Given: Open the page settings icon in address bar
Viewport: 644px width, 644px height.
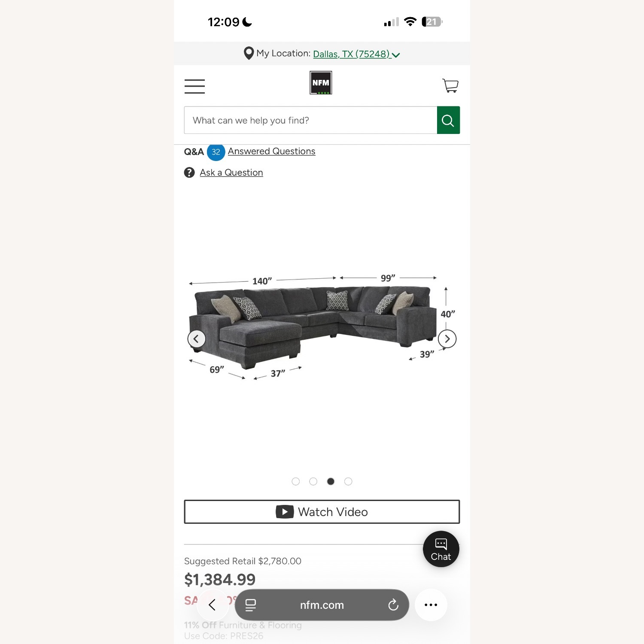Looking at the screenshot, I should pos(250,605).
